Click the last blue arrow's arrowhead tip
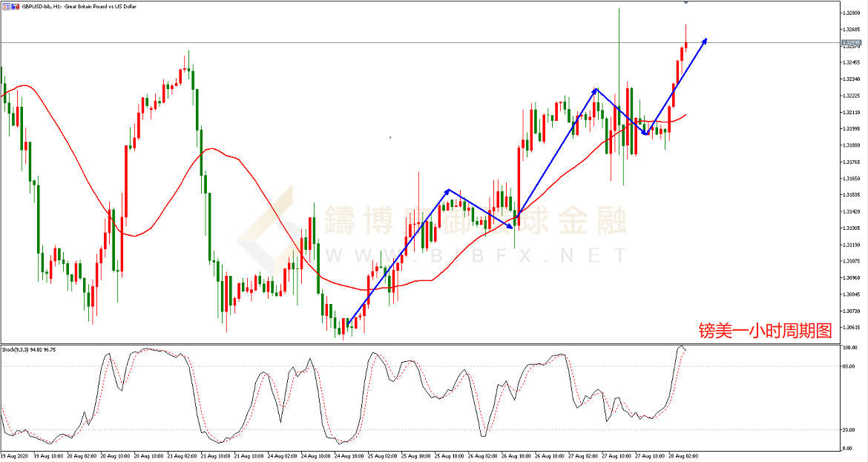Viewport: 868px width, 462px height. tap(706, 39)
